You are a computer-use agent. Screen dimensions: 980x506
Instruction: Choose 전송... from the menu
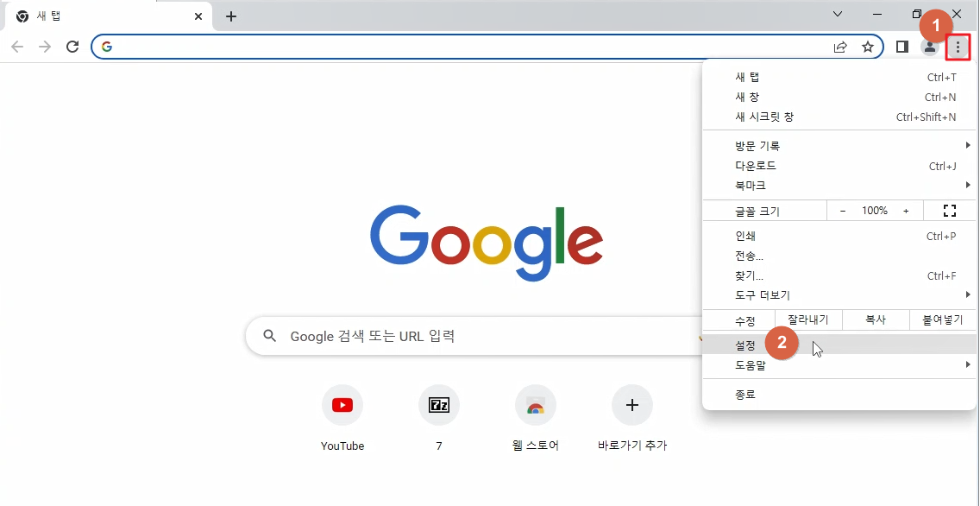840,256
